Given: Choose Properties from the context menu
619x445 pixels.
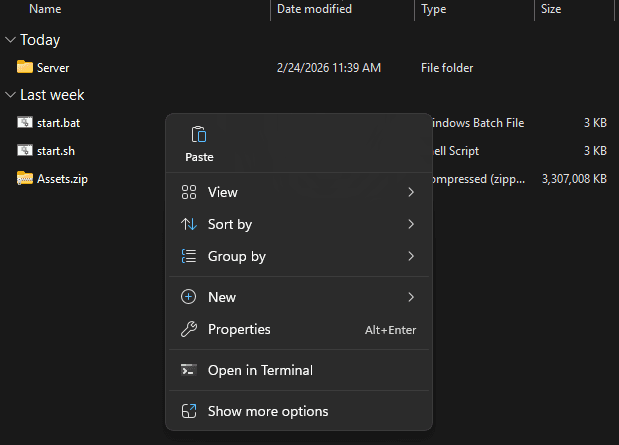Looking at the screenshot, I should pos(239,329).
